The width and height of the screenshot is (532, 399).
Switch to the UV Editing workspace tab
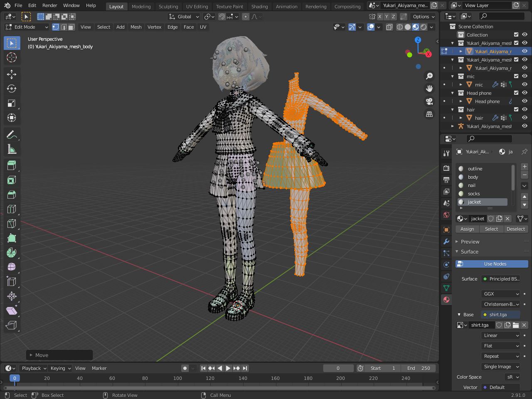197,6
